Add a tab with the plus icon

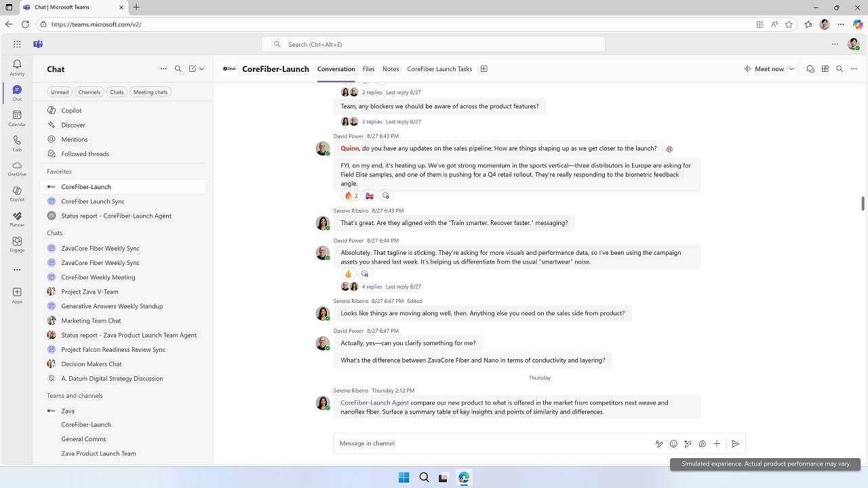pyautogui.click(x=484, y=68)
